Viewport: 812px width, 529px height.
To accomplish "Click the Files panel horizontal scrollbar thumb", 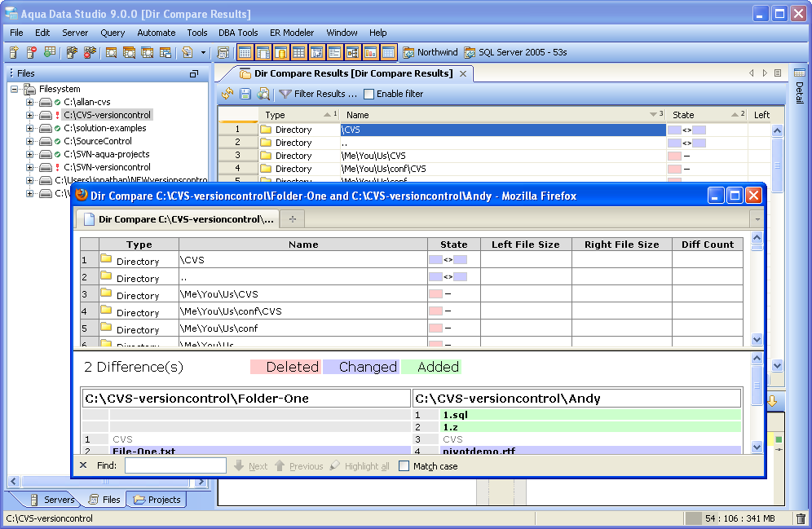I will pos(106,482).
